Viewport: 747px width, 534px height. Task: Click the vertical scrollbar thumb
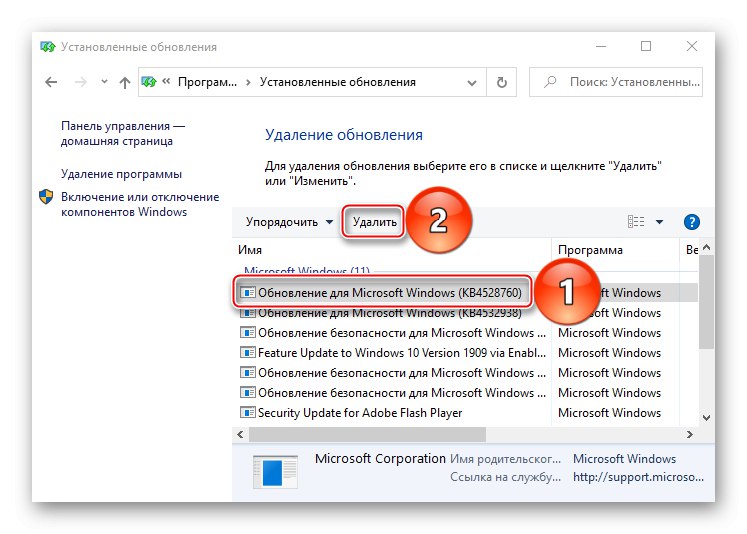coord(706,302)
